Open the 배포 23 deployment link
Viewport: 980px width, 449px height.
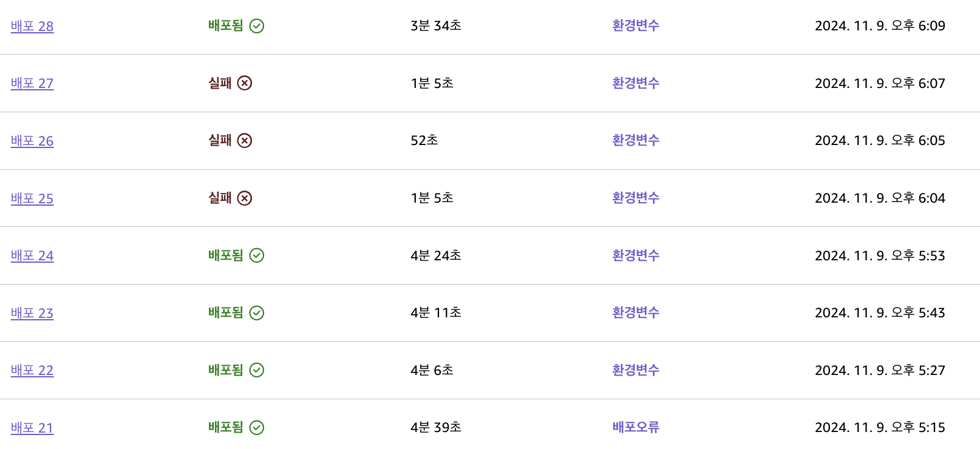click(32, 313)
